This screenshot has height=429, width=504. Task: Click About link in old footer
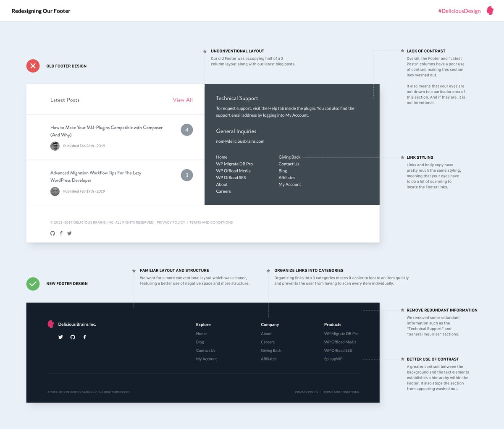coord(222,184)
